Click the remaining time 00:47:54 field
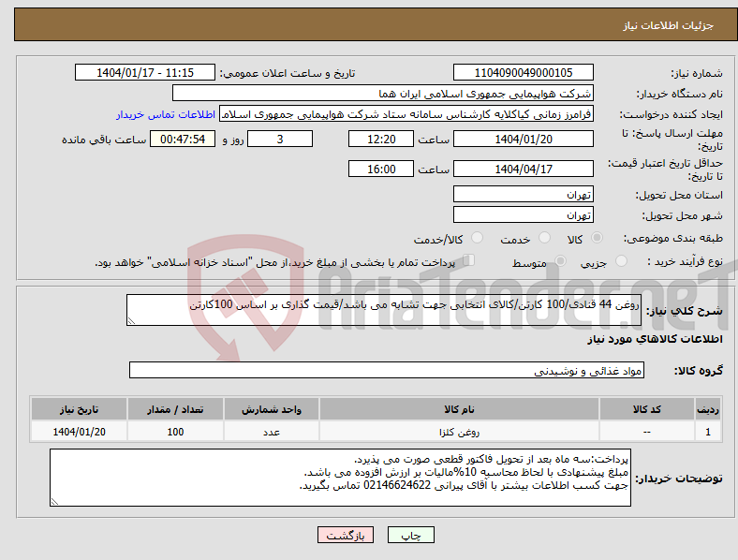The width and height of the screenshot is (738, 560). pos(183,139)
